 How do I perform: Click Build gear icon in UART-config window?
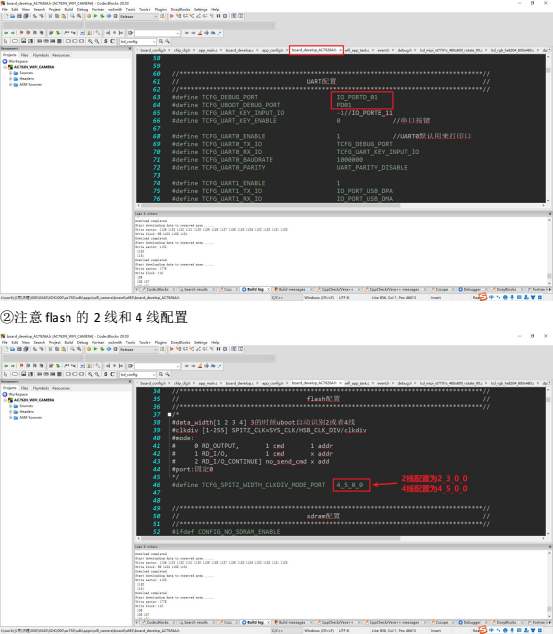click(x=89, y=16)
